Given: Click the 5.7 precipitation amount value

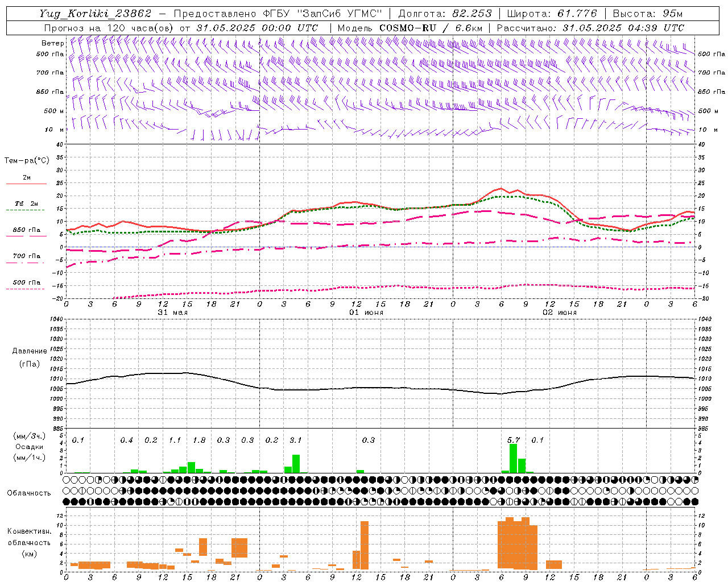Looking at the screenshot, I should click(514, 440).
